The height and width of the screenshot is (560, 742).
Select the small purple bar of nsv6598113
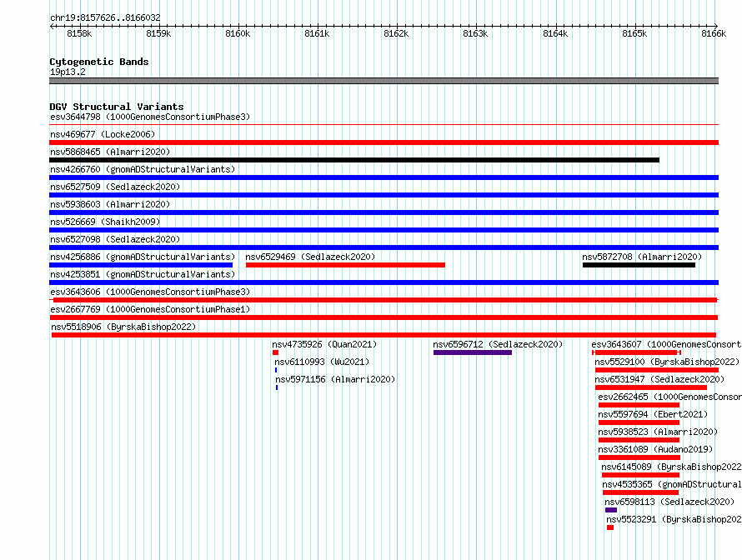(x=611, y=510)
